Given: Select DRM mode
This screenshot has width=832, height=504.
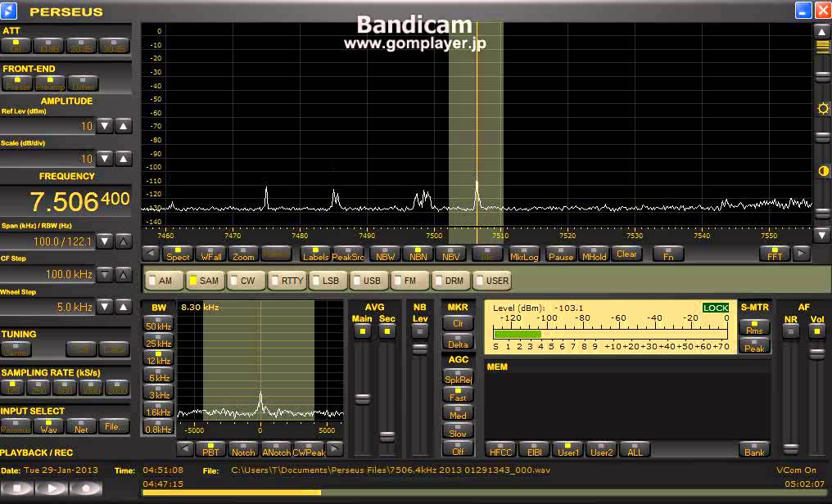Looking at the screenshot, I should (451, 281).
